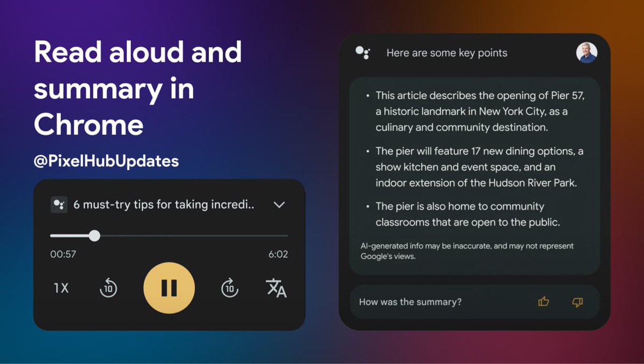The width and height of the screenshot is (644, 364).
Task: Rewind playback by 10 seconds
Action: point(108,288)
